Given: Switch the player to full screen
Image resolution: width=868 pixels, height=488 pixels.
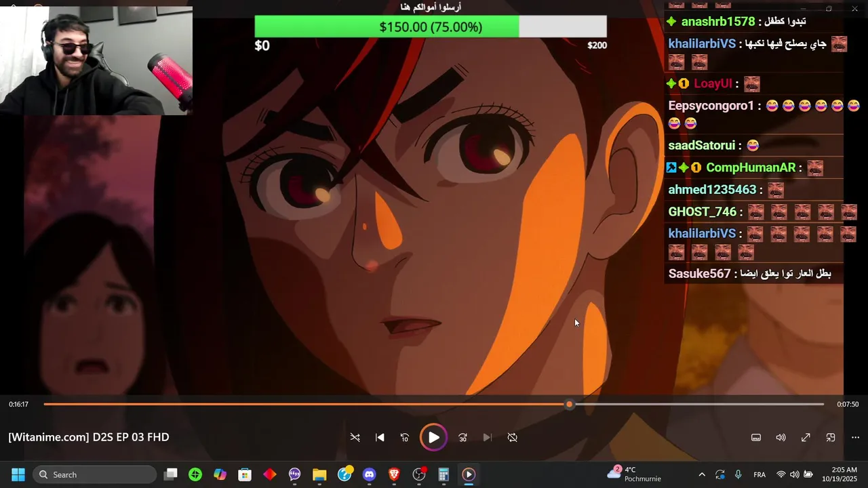Looking at the screenshot, I should pos(806,438).
